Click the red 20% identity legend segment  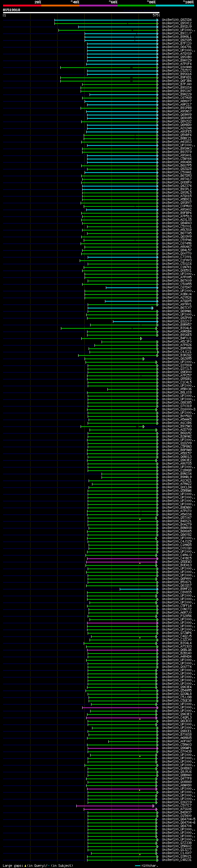[x=22, y=6]
